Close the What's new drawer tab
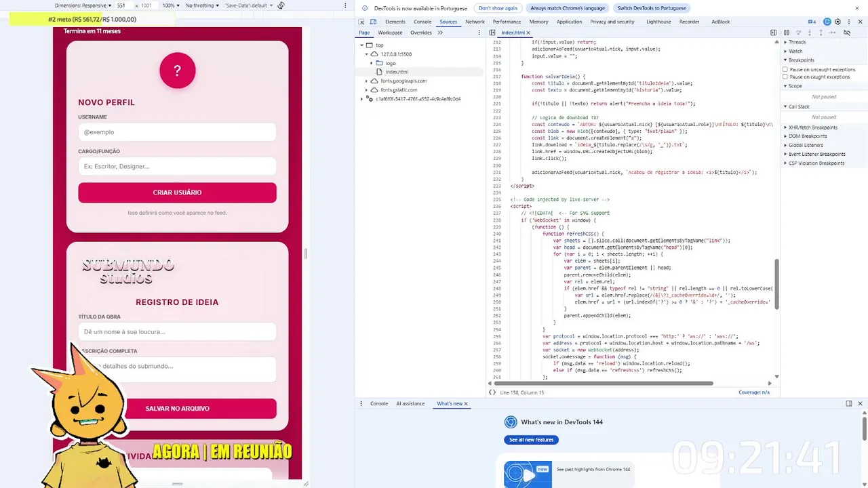 click(466, 404)
